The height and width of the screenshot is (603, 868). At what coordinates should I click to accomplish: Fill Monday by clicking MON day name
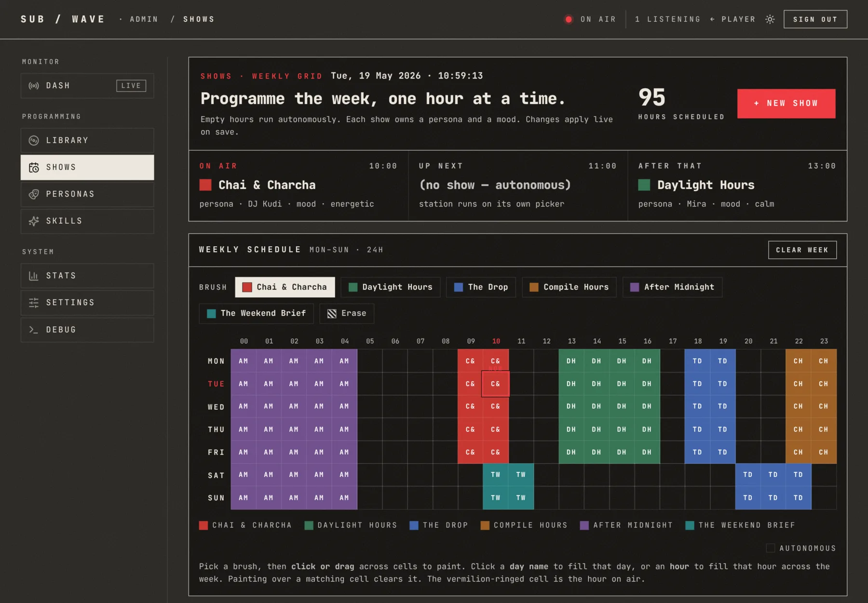click(x=216, y=361)
